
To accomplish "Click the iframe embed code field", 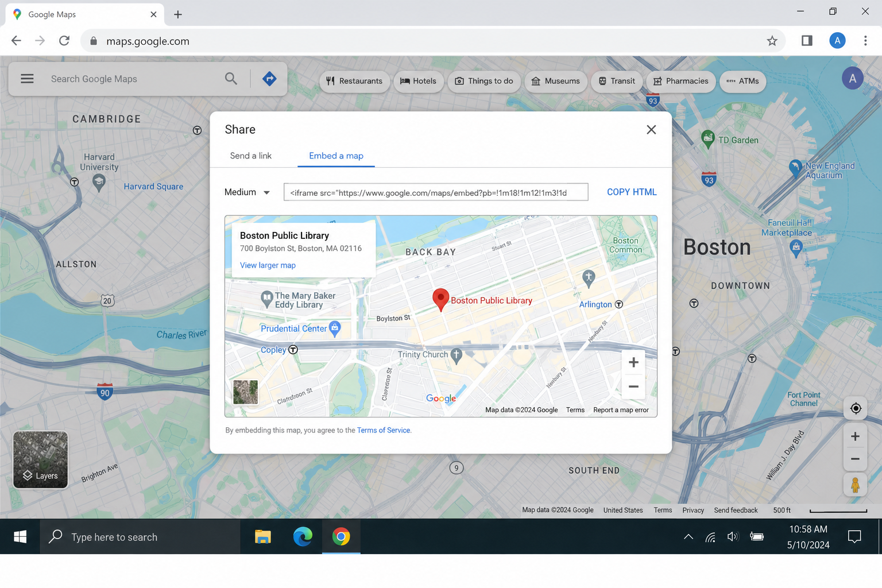I will tap(436, 192).
